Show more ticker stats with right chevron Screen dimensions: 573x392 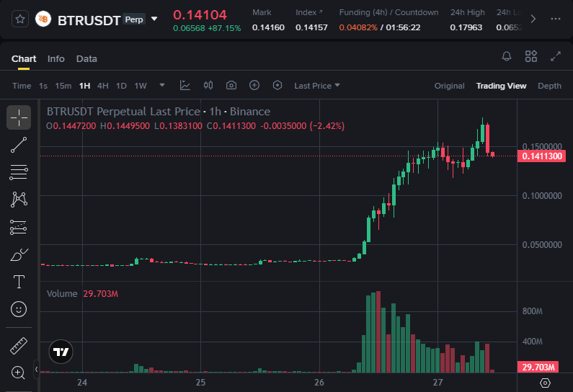(x=533, y=19)
